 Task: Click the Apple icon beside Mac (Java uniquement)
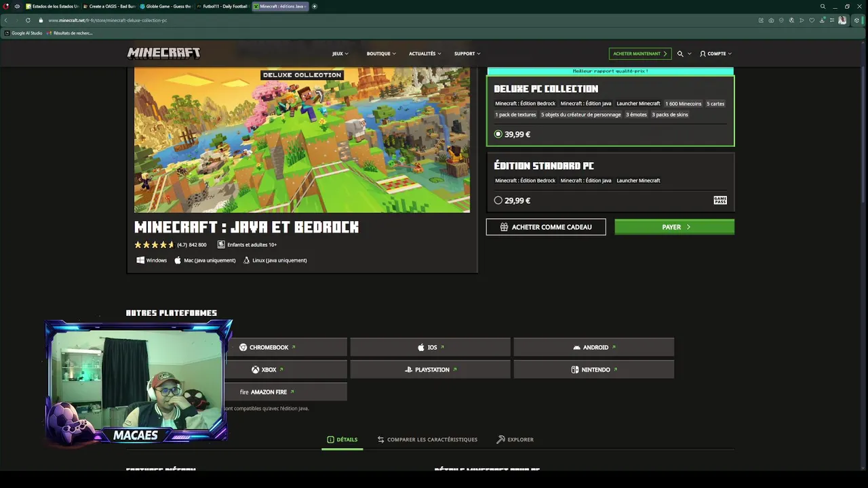coord(178,260)
